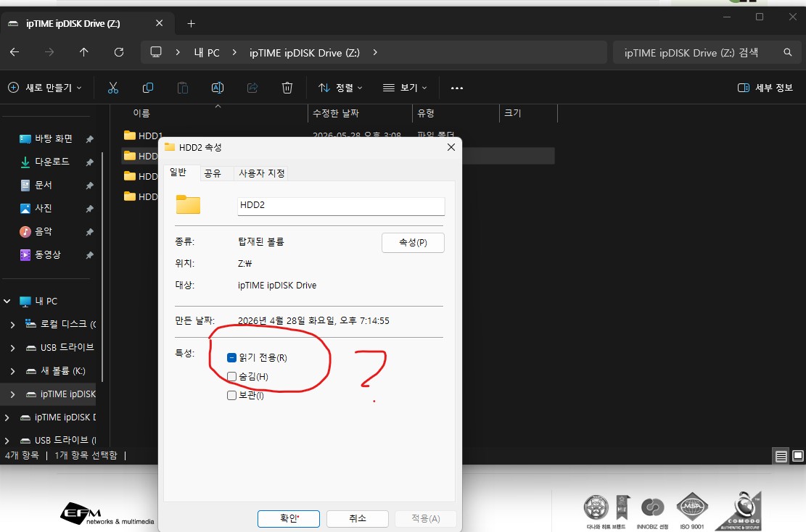
Task: Sort by 크기 column header
Action: [528, 113]
